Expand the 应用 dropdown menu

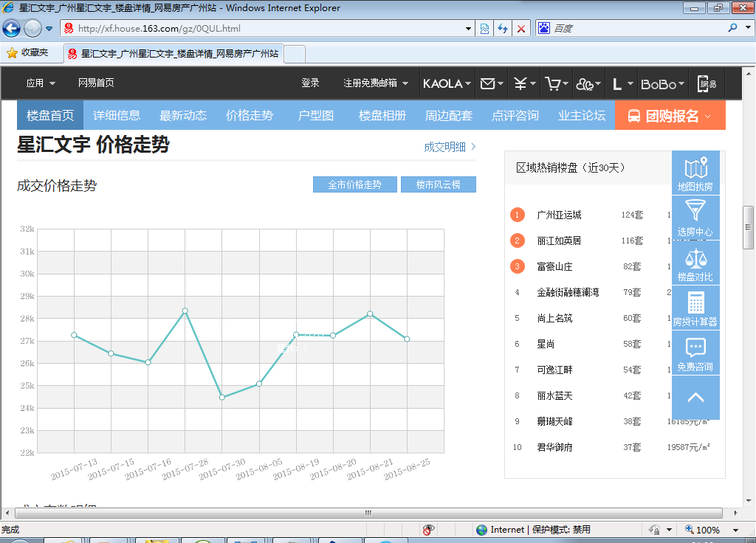(41, 83)
